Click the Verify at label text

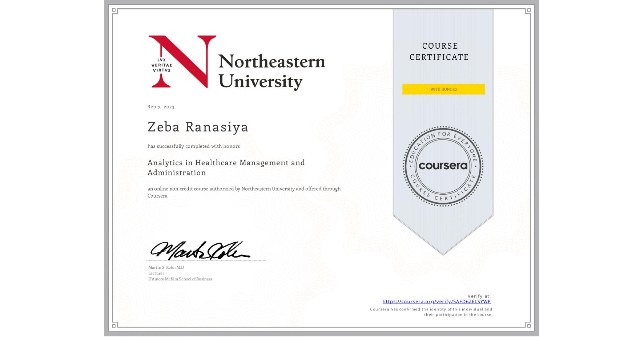coord(478,296)
